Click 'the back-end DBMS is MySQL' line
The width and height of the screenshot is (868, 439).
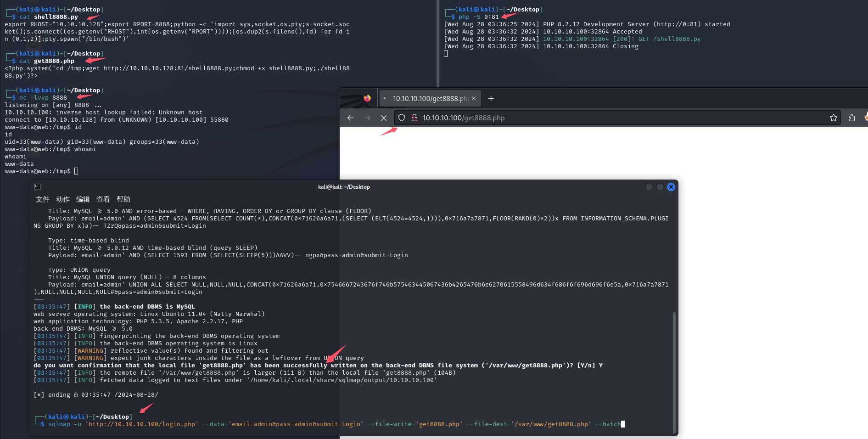(114, 307)
